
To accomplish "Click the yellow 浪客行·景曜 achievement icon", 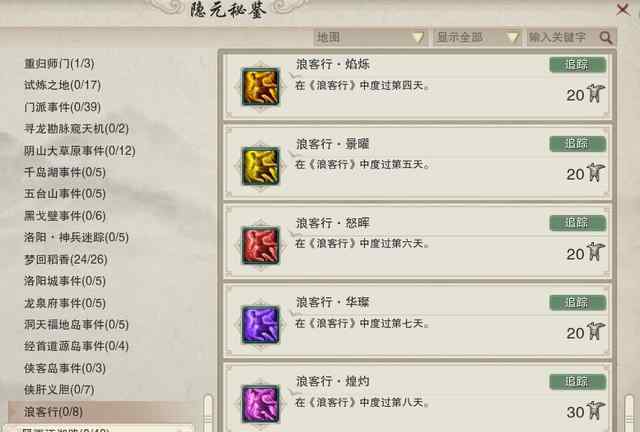I will [260, 166].
